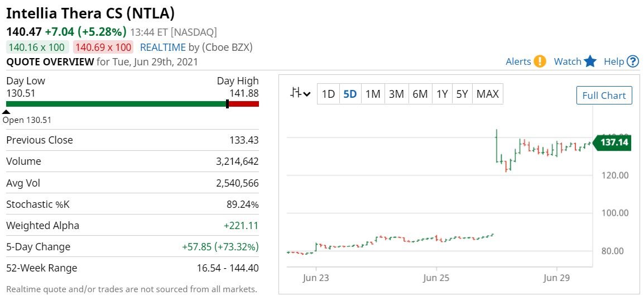The height and width of the screenshot is (300, 644).
Task: Click the Open 130.51 label
Action: click(x=27, y=121)
